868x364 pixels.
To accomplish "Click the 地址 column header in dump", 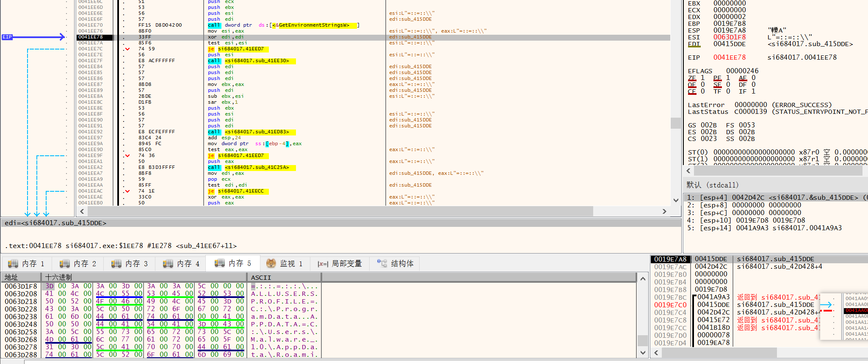I will pos(22,277).
